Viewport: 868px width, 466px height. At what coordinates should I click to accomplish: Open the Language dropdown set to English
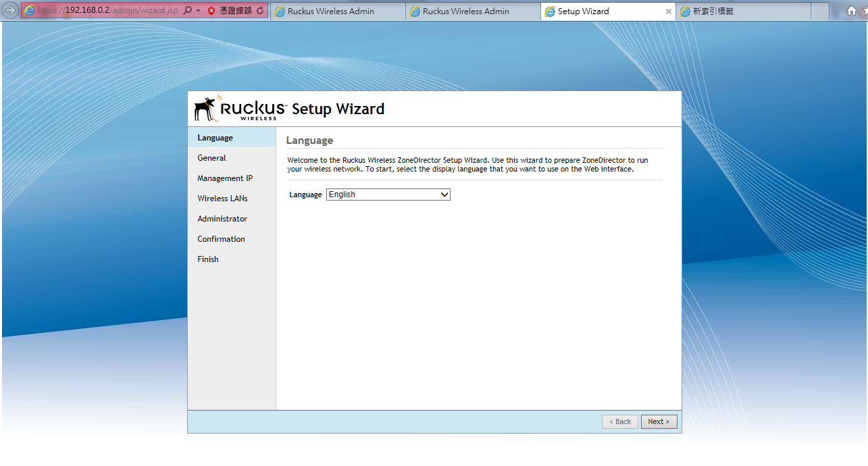tap(388, 195)
